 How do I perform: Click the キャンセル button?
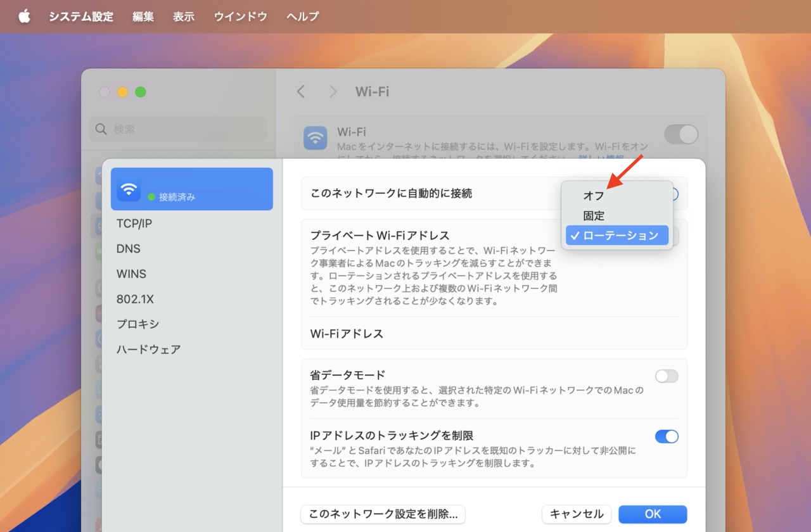[577, 514]
